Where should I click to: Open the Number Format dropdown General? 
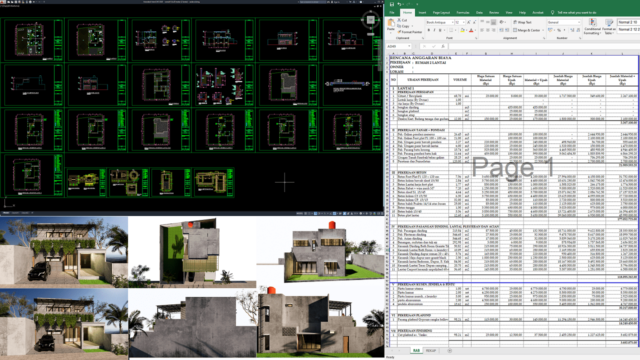(564, 22)
